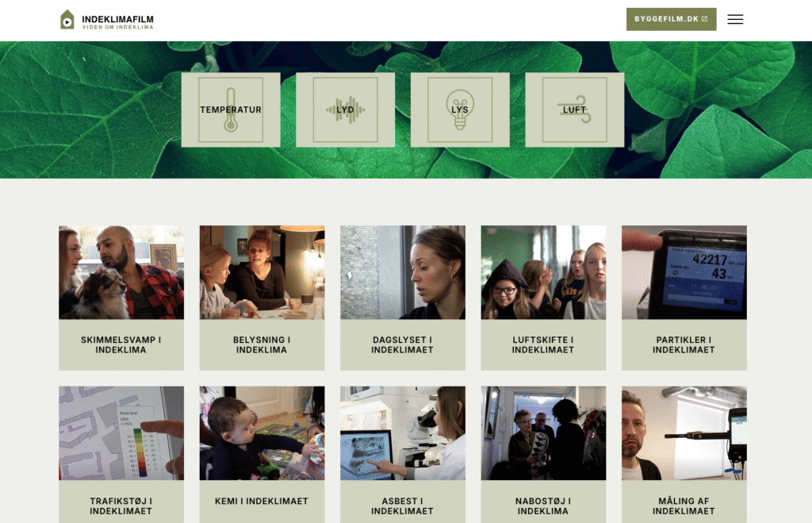Click the Indeklimafilm site title text

click(117, 20)
